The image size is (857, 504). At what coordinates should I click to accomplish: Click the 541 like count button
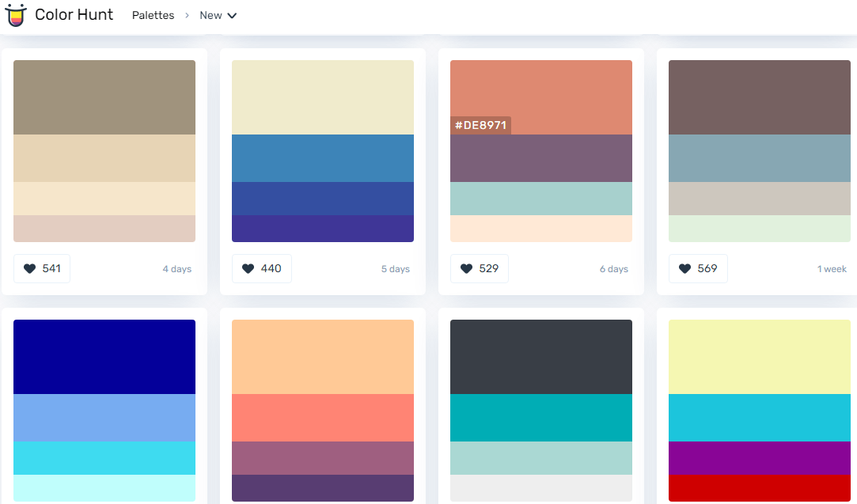pos(41,268)
